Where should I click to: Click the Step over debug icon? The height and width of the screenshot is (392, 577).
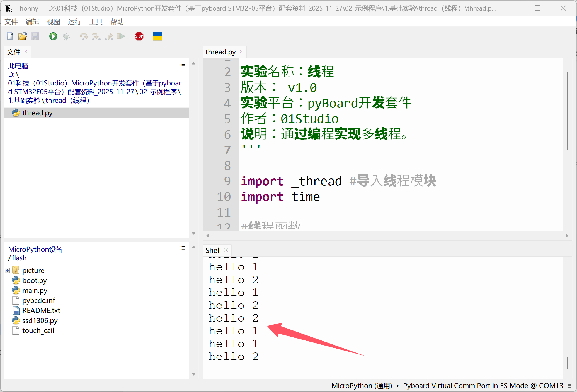[x=84, y=36]
